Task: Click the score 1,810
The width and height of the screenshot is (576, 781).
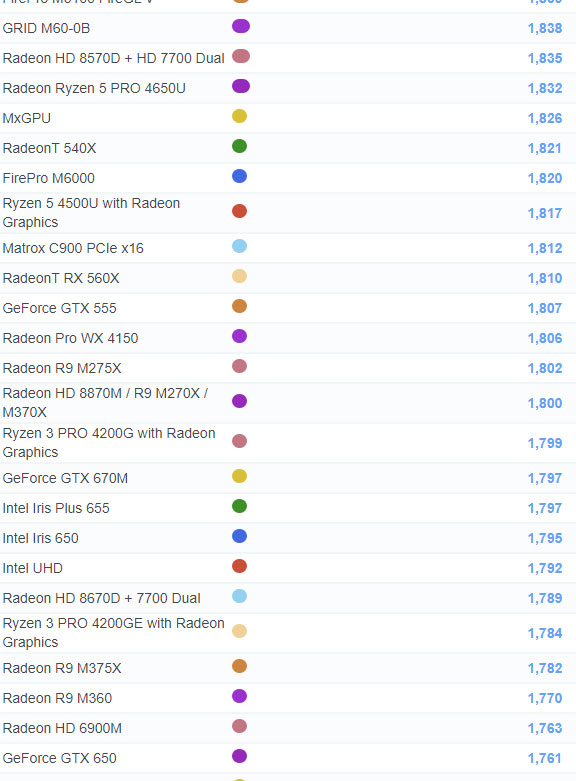Action: click(x=545, y=278)
